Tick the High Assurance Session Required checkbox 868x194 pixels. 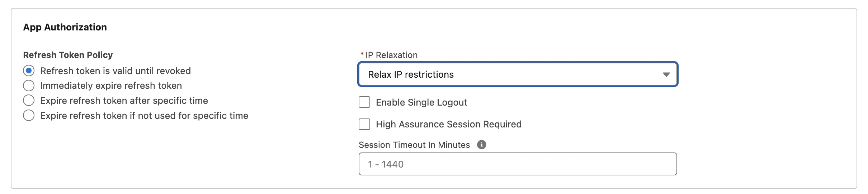coord(364,124)
